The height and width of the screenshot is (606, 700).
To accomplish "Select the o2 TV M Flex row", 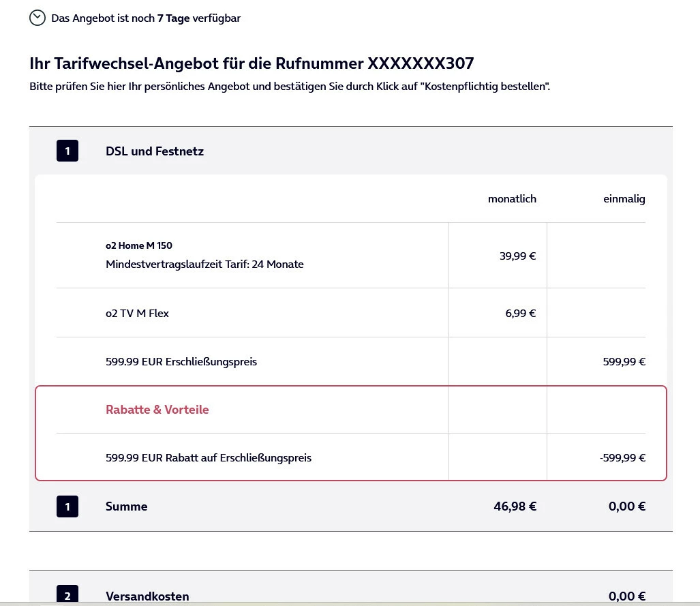I will 138,314.
